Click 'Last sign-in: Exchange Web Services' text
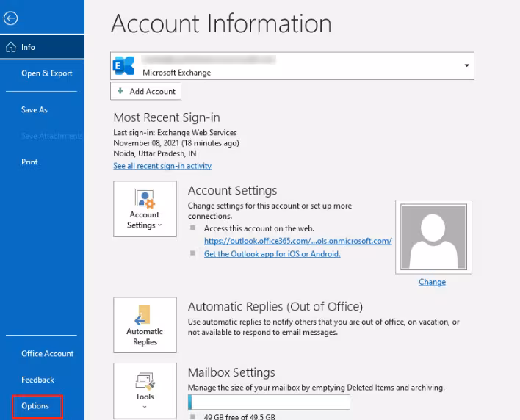The image size is (520, 420). tap(175, 132)
